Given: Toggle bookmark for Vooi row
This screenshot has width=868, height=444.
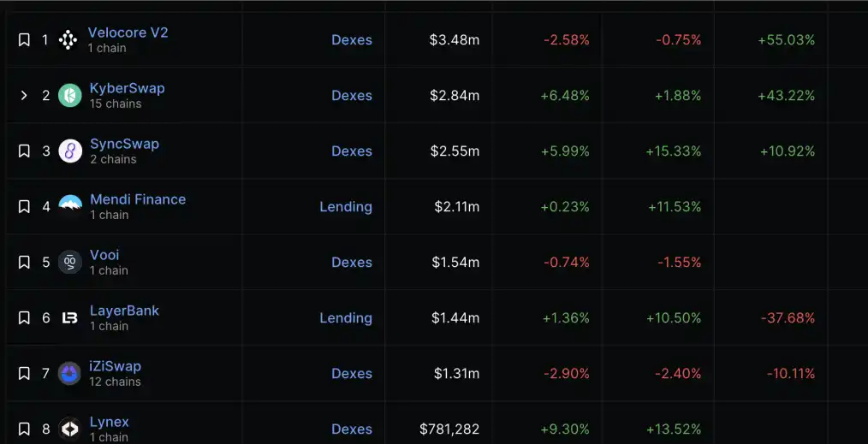Looking at the screenshot, I should click(x=24, y=262).
